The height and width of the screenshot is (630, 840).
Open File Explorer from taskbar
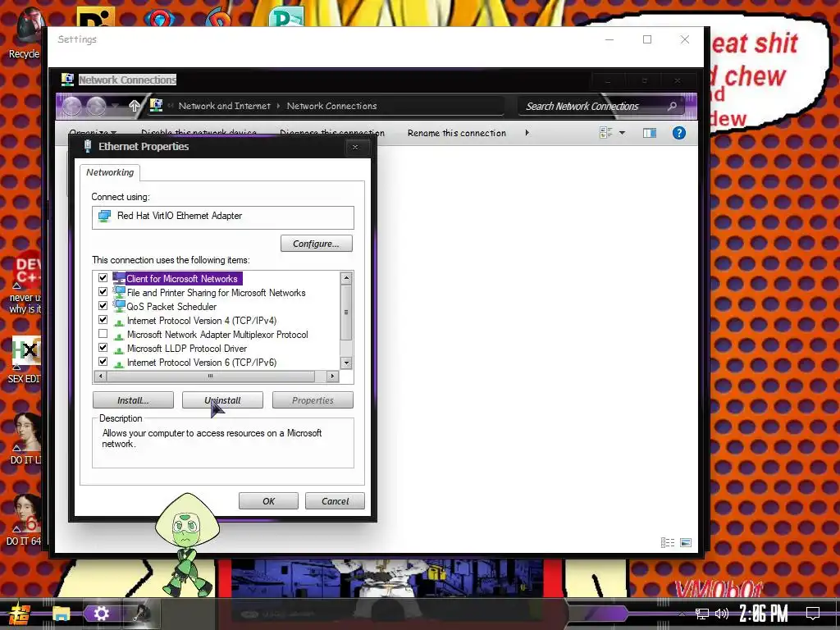tap(61, 614)
